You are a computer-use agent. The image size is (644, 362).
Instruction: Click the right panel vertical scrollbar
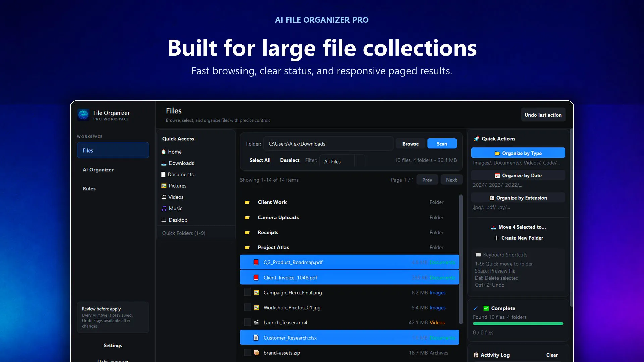pyautogui.click(x=571, y=218)
